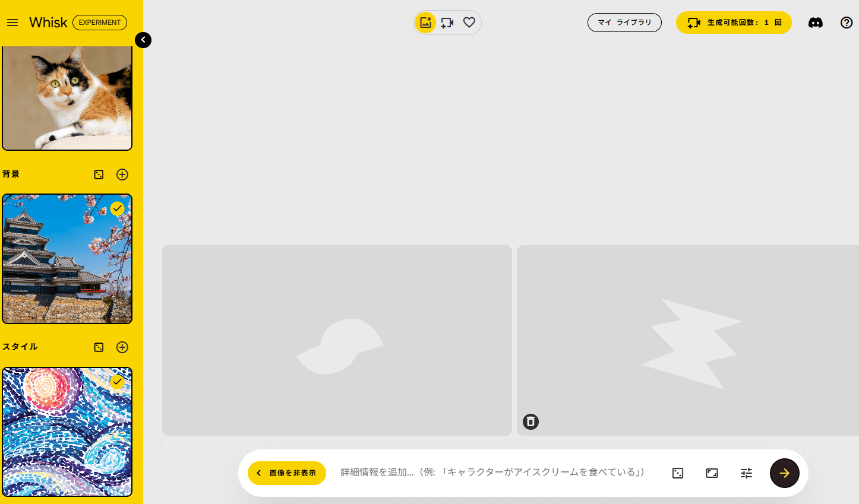Click the スタイル section label
Screen dimensions: 859x504
pos(20,347)
